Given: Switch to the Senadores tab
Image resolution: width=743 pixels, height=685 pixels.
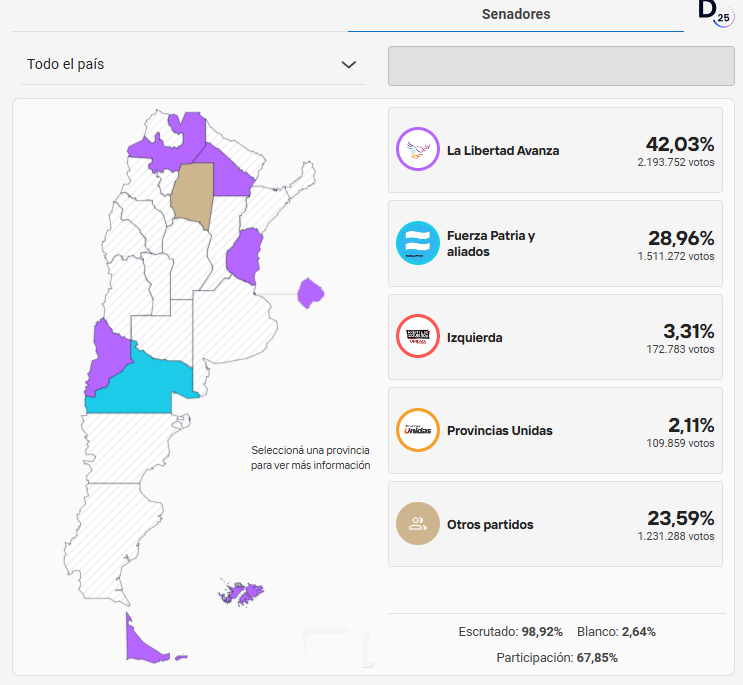Looking at the screenshot, I should tap(515, 14).
